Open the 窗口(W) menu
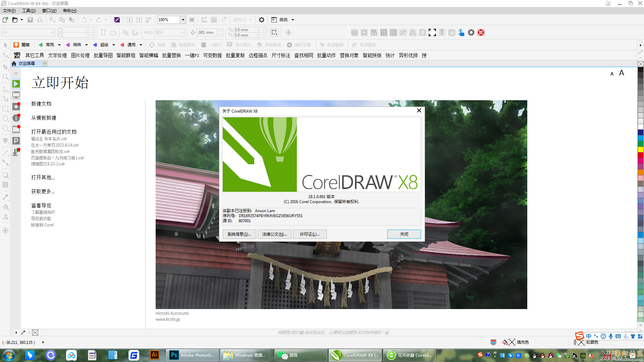 click(49, 11)
